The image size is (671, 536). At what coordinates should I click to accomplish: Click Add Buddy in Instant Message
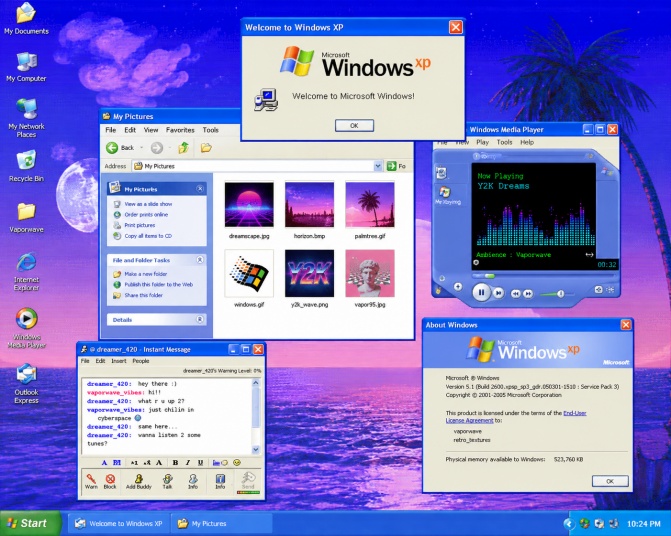pyautogui.click(x=139, y=481)
